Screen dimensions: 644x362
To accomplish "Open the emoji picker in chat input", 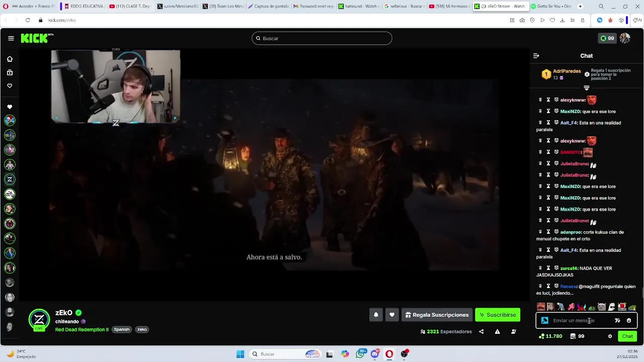I will coord(629,321).
